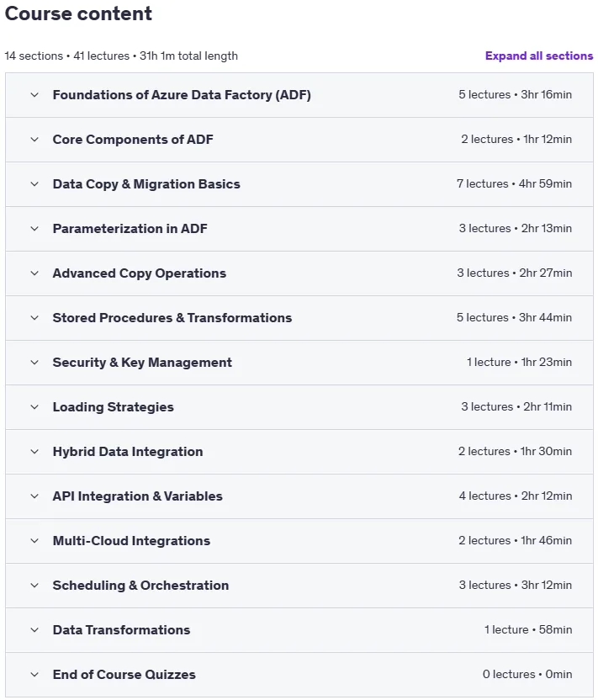Select End of Course Quizzes section title
Viewport: 598px width, 700px height.
[x=124, y=675]
